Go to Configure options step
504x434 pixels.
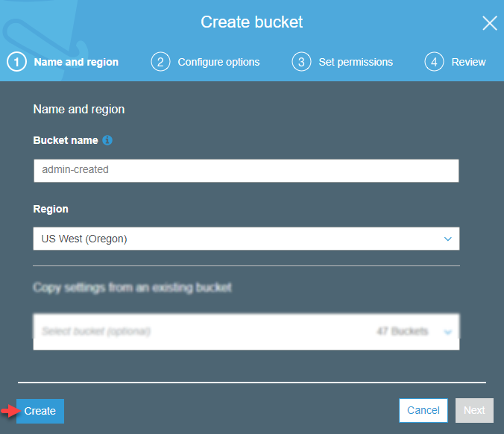(218, 62)
